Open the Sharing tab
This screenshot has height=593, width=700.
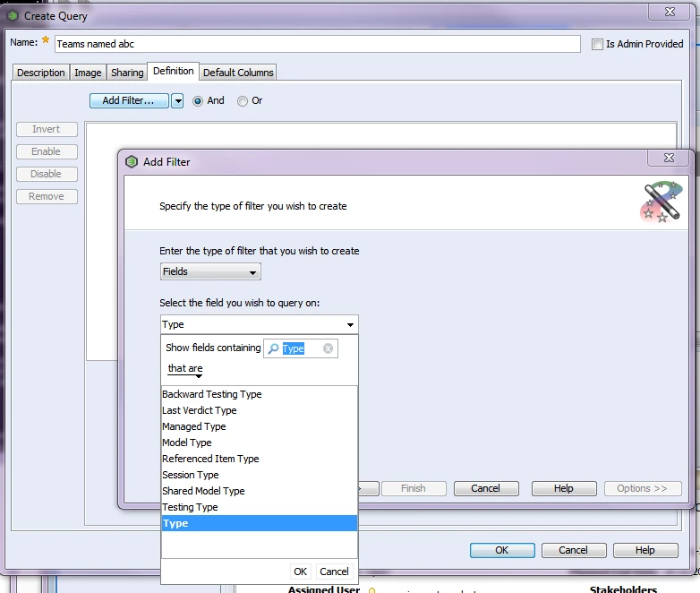(x=127, y=73)
